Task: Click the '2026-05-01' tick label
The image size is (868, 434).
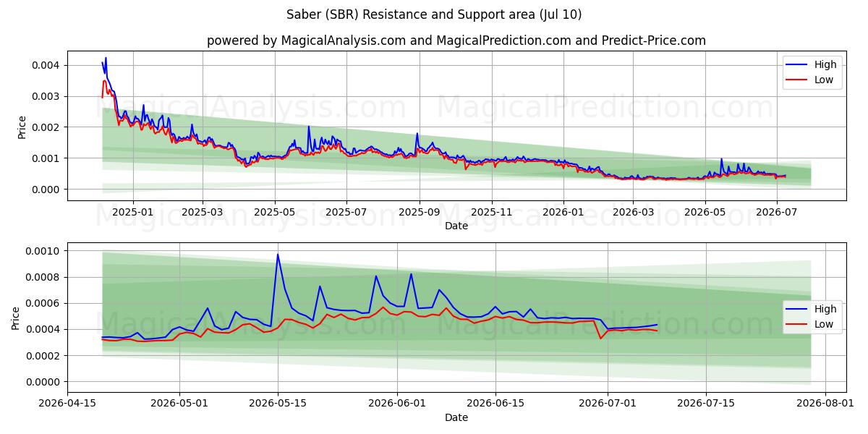Action: pyautogui.click(x=179, y=404)
